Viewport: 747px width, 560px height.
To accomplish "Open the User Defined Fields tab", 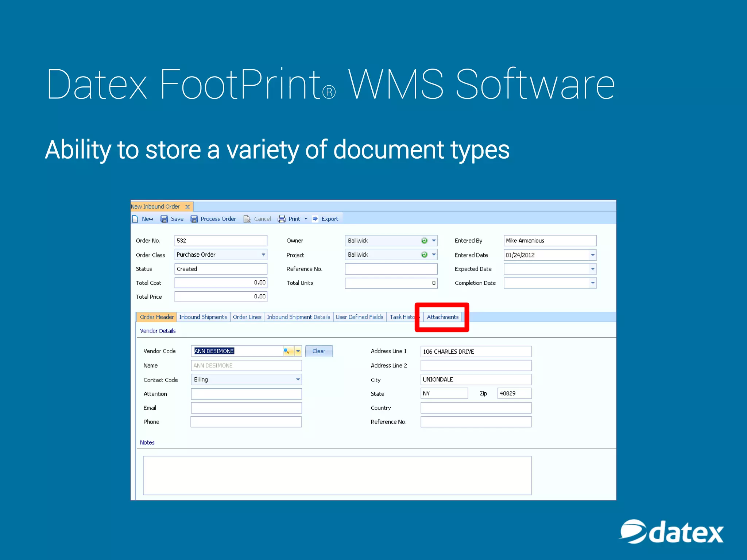I will click(360, 317).
